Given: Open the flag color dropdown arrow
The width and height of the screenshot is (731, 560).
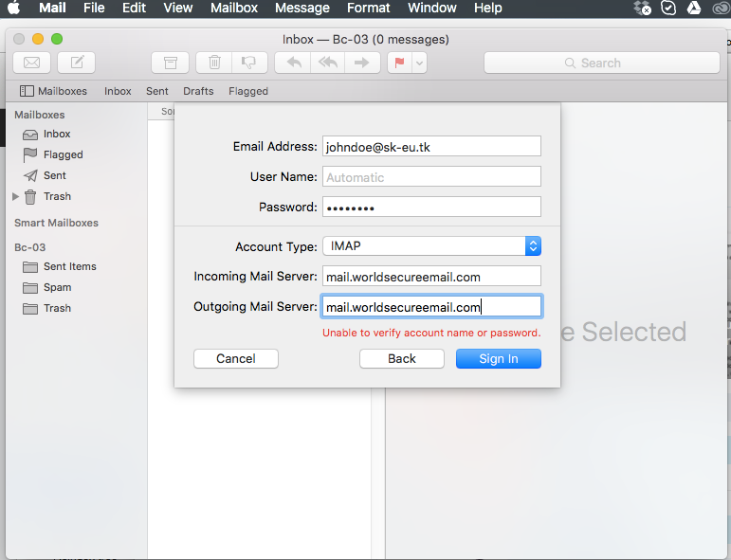Looking at the screenshot, I should [x=420, y=63].
